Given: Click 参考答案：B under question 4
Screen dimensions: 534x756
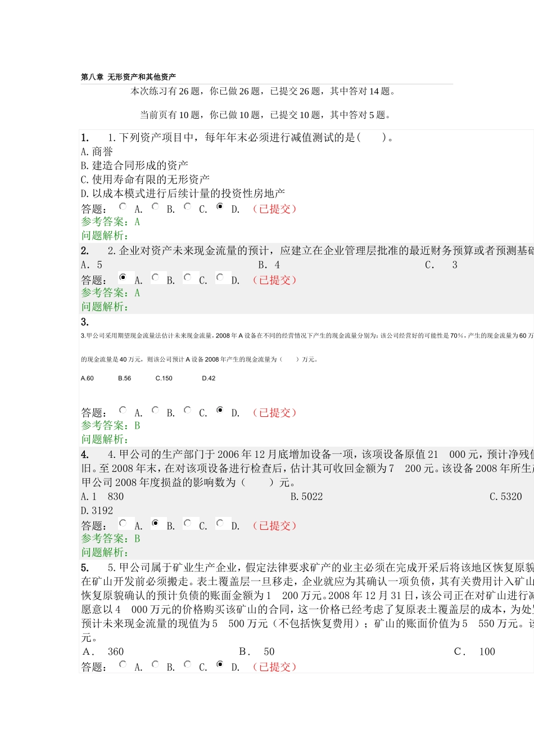Looking at the screenshot, I should point(111,538).
